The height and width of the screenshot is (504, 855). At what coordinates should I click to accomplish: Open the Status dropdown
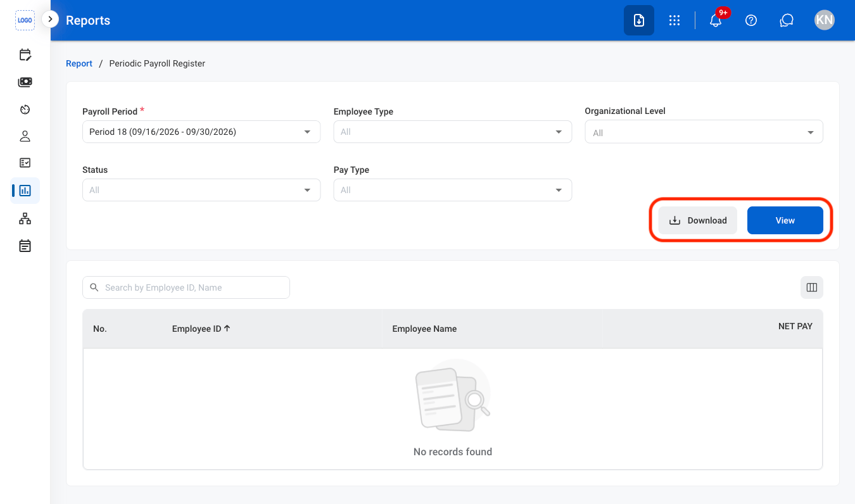(x=201, y=190)
